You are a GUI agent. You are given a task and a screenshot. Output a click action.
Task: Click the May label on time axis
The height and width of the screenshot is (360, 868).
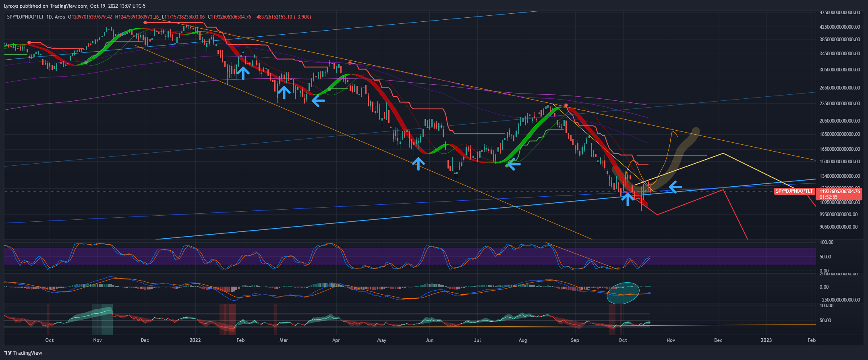click(381, 340)
